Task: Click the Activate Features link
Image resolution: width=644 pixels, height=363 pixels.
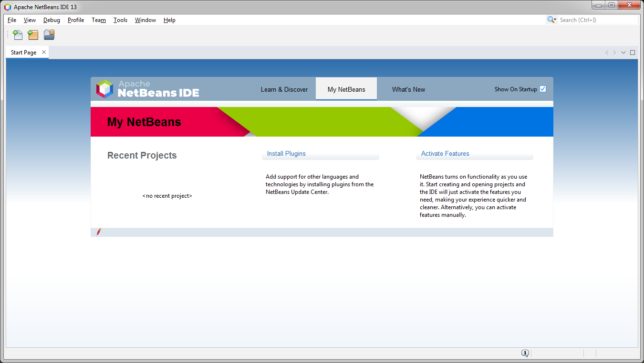Action: 445,153
